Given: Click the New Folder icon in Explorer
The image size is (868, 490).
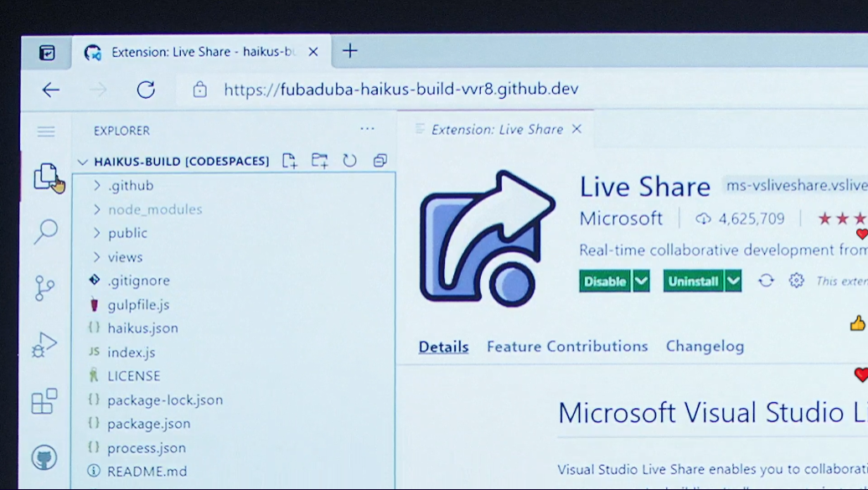Looking at the screenshot, I should tap(319, 161).
